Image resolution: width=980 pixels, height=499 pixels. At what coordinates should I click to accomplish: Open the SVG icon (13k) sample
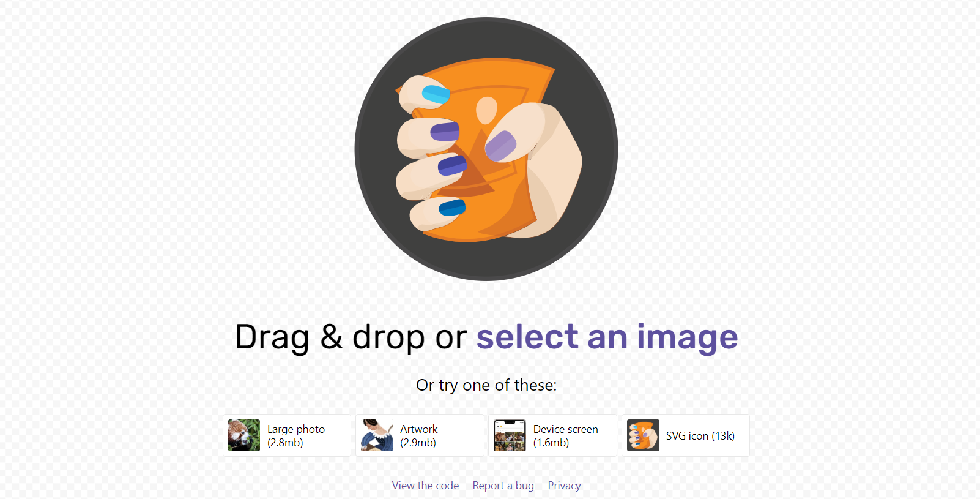pos(686,435)
